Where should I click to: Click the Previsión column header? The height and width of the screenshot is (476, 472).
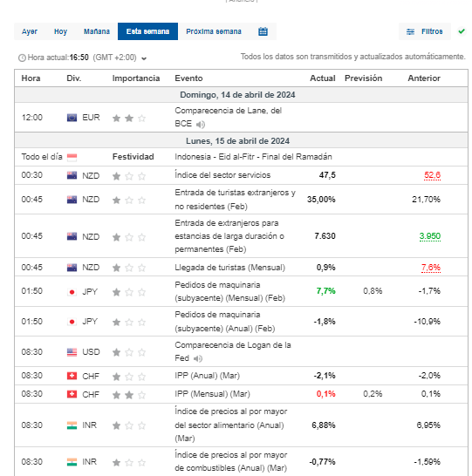pos(363,78)
